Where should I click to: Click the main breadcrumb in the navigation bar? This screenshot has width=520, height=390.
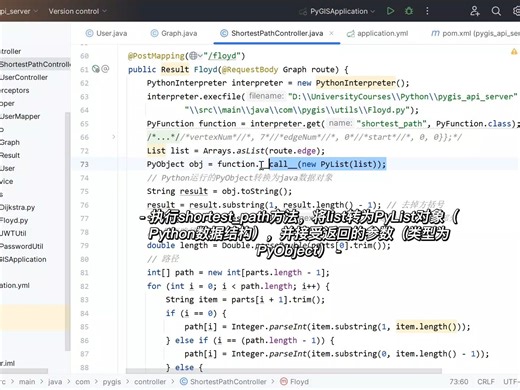(27, 382)
